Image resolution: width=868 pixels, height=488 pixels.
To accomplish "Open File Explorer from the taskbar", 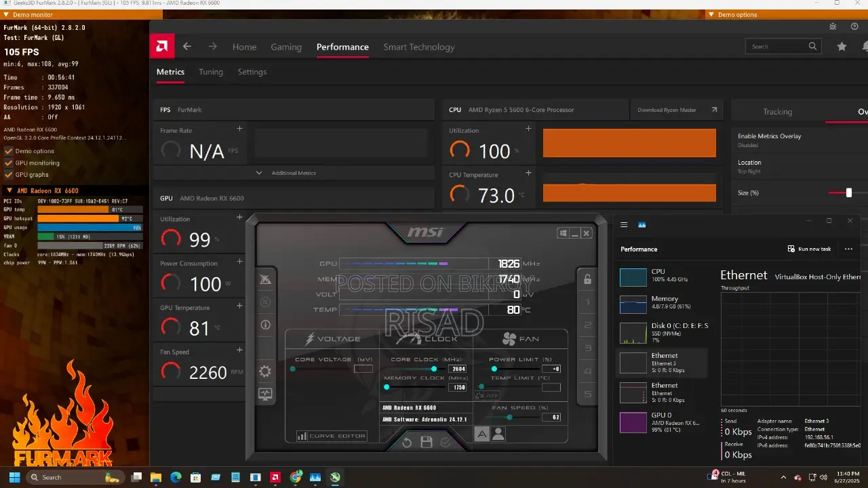I will click(155, 477).
